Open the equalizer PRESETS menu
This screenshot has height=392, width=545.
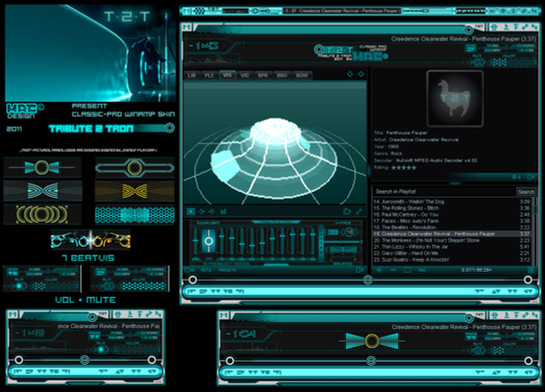pyautogui.click(x=228, y=270)
